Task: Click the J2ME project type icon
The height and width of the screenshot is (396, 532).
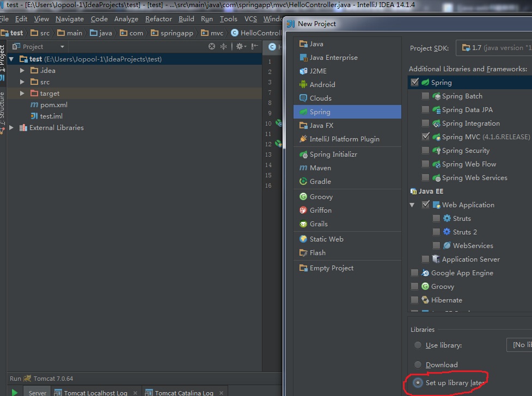Action: (x=303, y=71)
